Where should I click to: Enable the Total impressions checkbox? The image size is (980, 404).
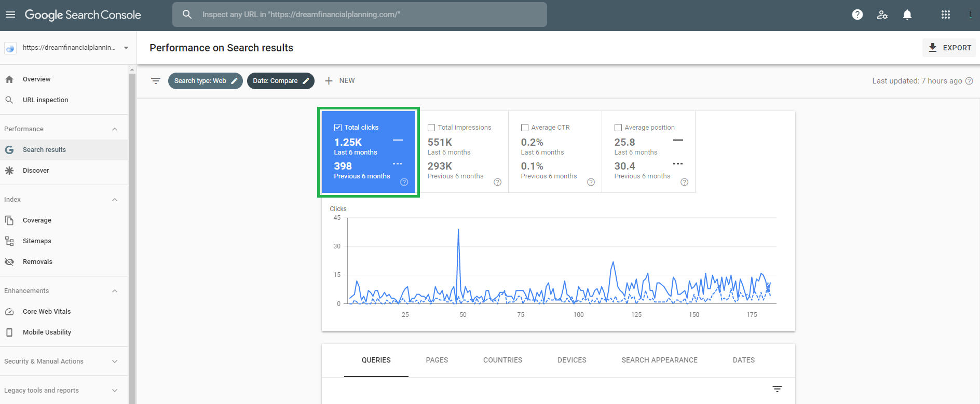431,128
